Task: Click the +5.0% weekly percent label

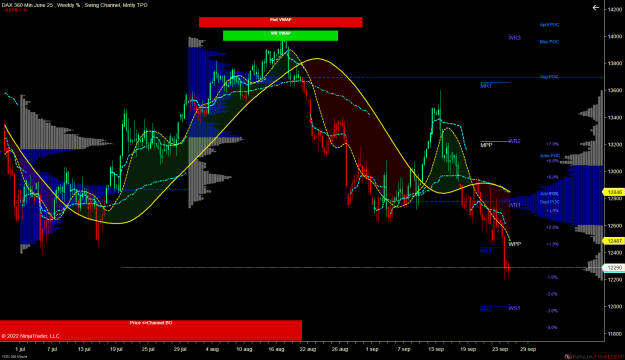Action: coord(552,177)
